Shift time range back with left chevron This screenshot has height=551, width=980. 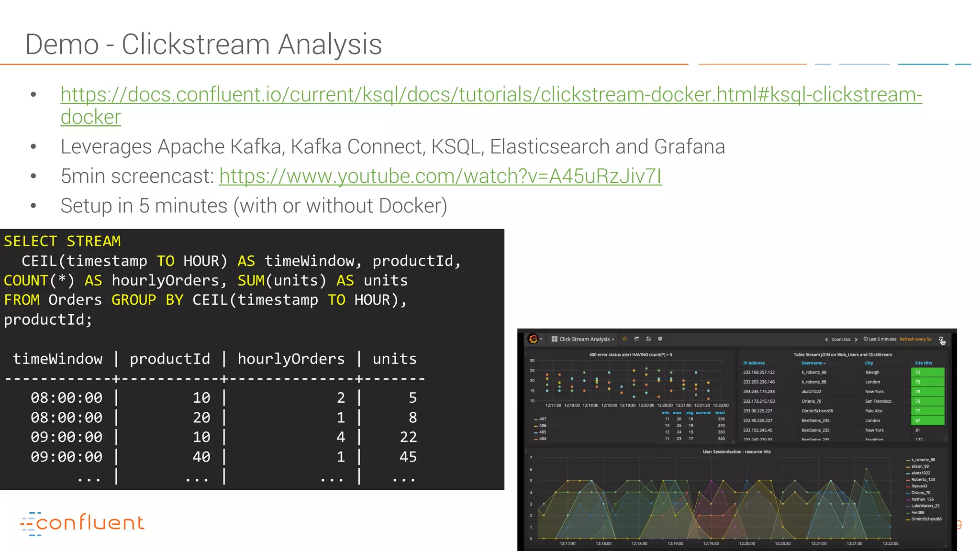click(826, 340)
